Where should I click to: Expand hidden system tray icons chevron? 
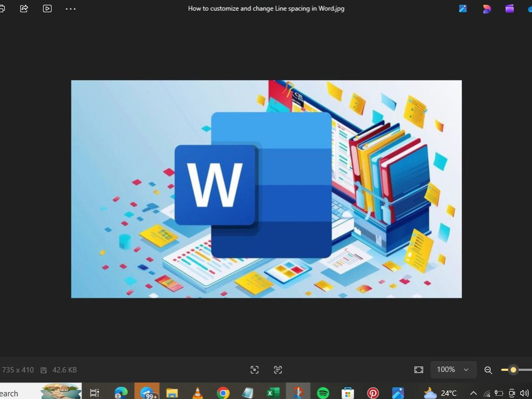[473, 393]
